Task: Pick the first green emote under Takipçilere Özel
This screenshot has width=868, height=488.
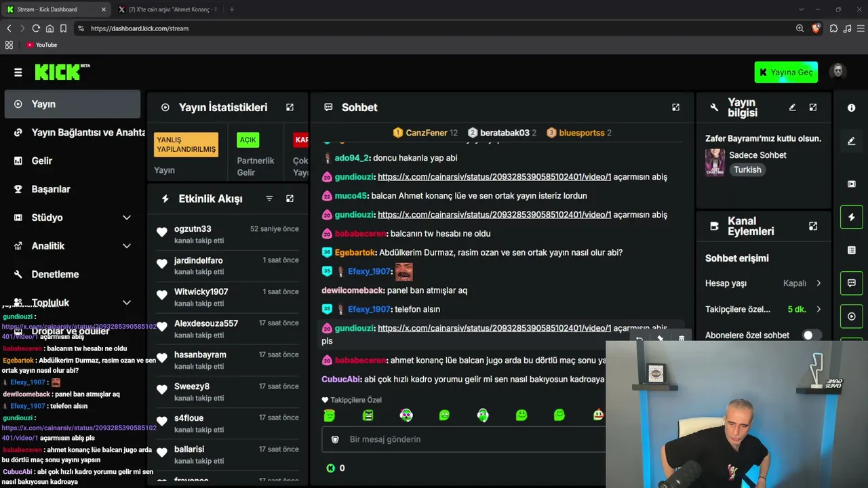Action: (x=330, y=415)
